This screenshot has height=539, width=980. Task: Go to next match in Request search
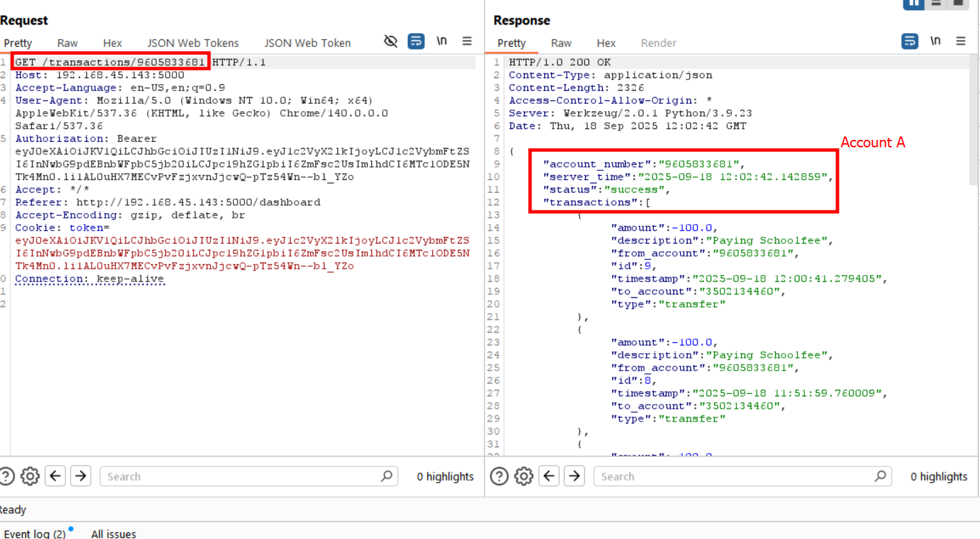[81, 476]
